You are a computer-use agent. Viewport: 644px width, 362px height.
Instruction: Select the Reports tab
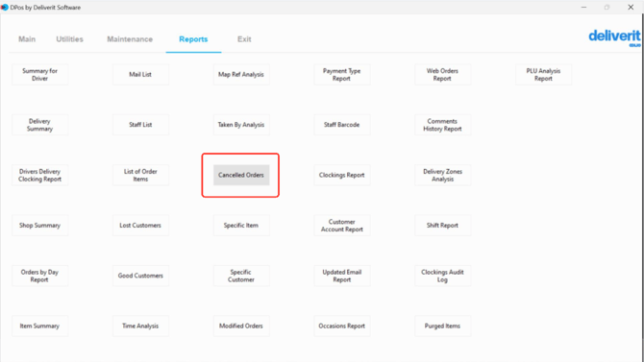click(x=193, y=39)
